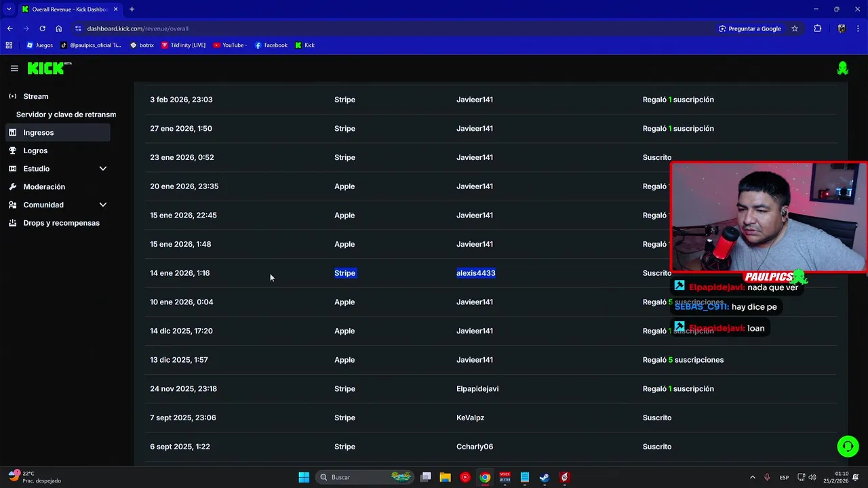Open the hamburger menu beside Kick logo
Image resolution: width=868 pixels, height=488 pixels.
coord(14,68)
